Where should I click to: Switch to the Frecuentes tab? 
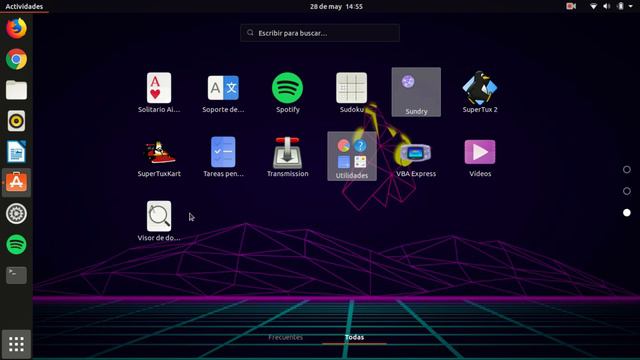pyautogui.click(x=285, y=337)
